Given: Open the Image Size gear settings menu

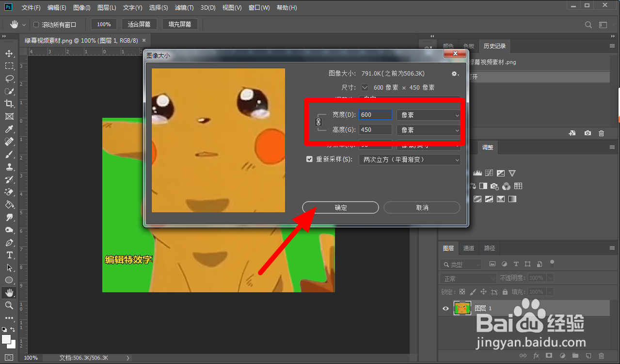Looking at the screenshot, I should [455, 74].
